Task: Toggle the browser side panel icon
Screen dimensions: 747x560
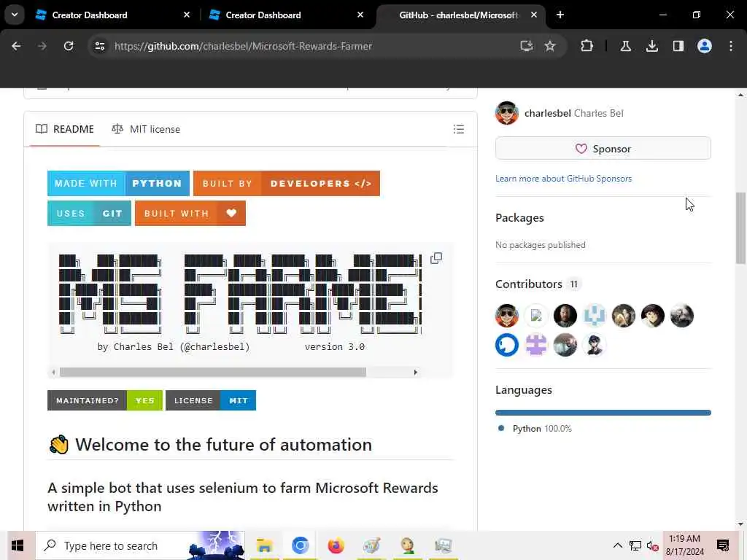Action: point(678,46)
